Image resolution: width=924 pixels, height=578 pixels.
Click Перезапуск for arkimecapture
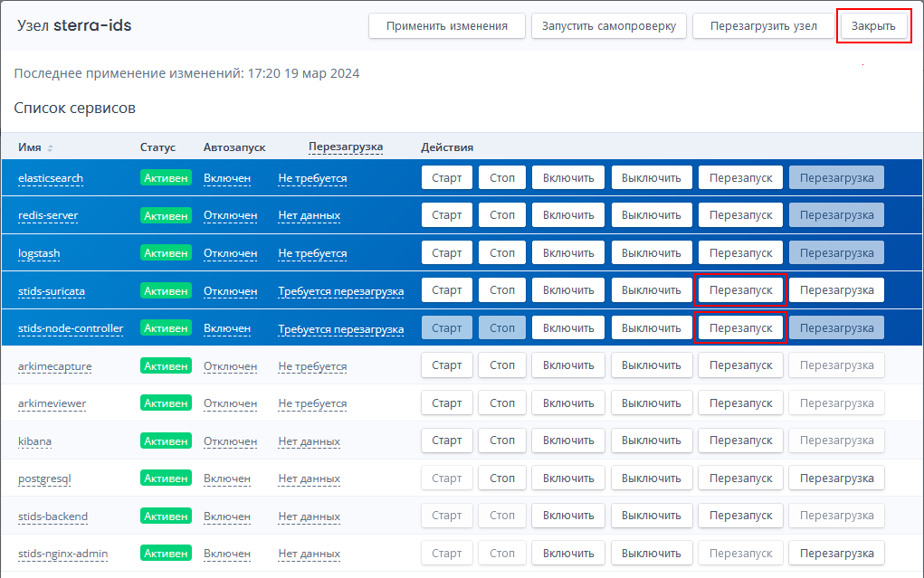(x=740, y=365)
